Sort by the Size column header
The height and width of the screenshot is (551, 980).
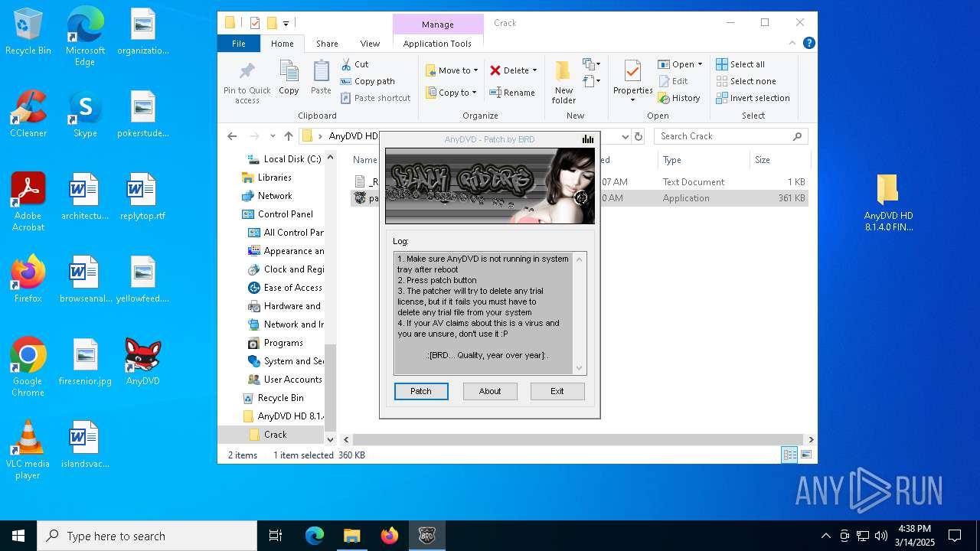[779, 160]
